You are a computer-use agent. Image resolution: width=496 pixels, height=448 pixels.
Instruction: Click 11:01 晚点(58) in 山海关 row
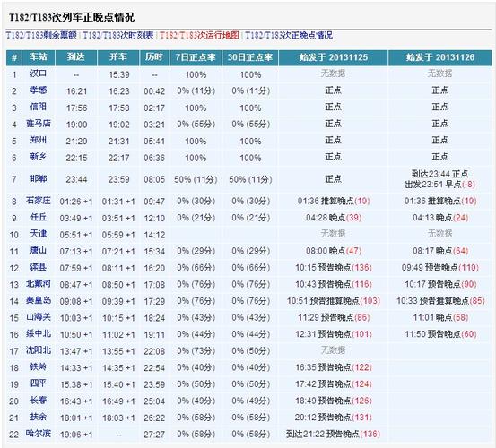click(x=440, y=317)
